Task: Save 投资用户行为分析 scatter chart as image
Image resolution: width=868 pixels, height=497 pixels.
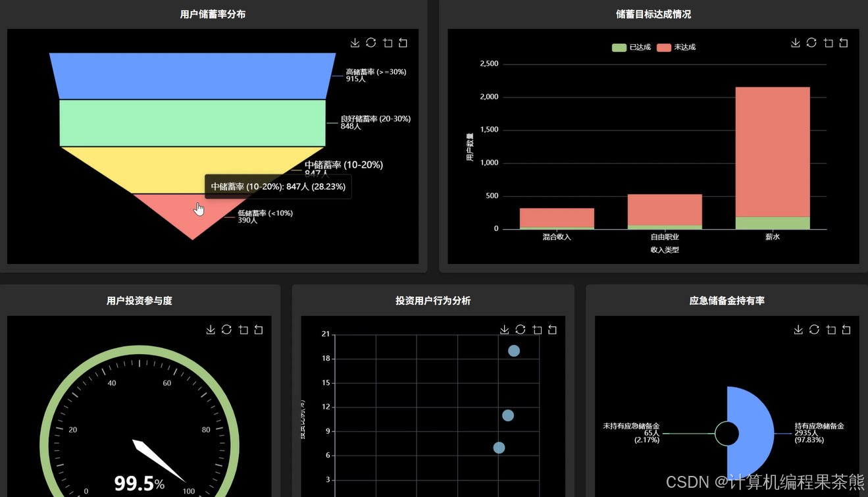Action: (505, 330)
